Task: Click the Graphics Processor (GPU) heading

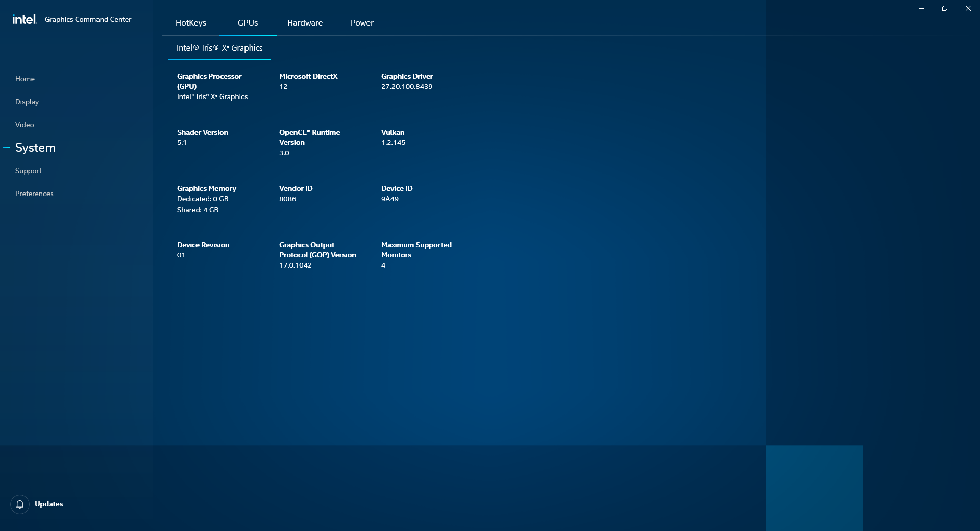Action: pos(209,81)
